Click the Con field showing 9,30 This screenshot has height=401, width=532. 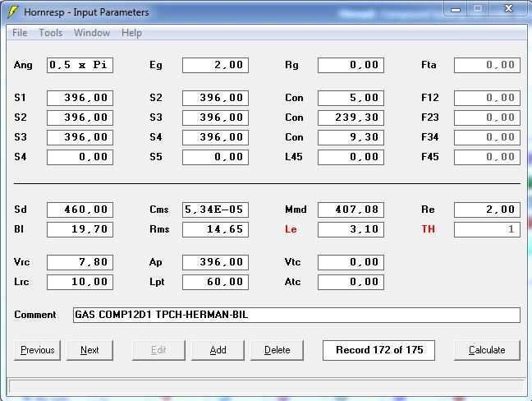351,137
